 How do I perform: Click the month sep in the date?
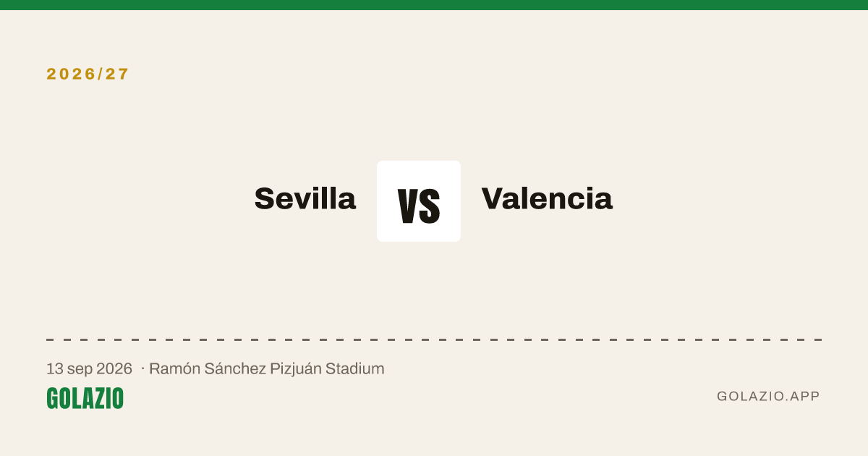tap(80, 369)
